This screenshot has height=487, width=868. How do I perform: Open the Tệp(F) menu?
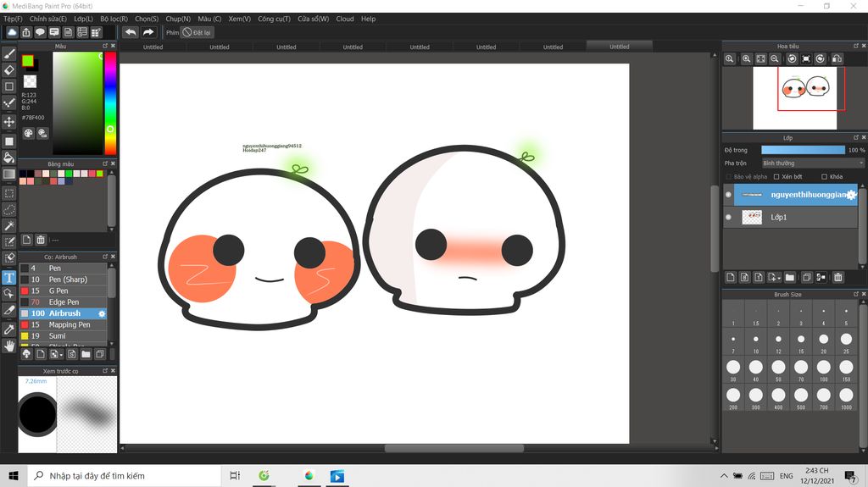tap(13, 19)
